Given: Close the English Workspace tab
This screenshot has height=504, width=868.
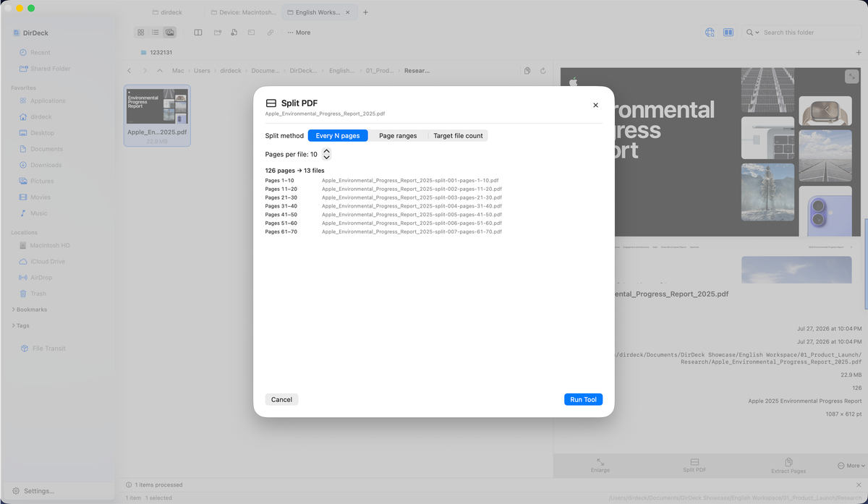Looking at the screenshot, I should [349, 12].
